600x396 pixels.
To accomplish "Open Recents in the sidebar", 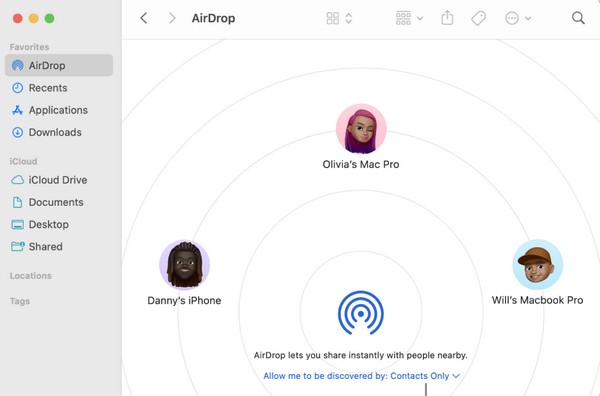I will (48, 88).
